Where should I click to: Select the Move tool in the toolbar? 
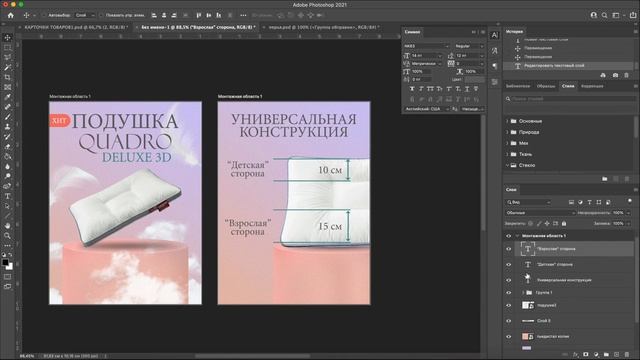click(7, 38)
